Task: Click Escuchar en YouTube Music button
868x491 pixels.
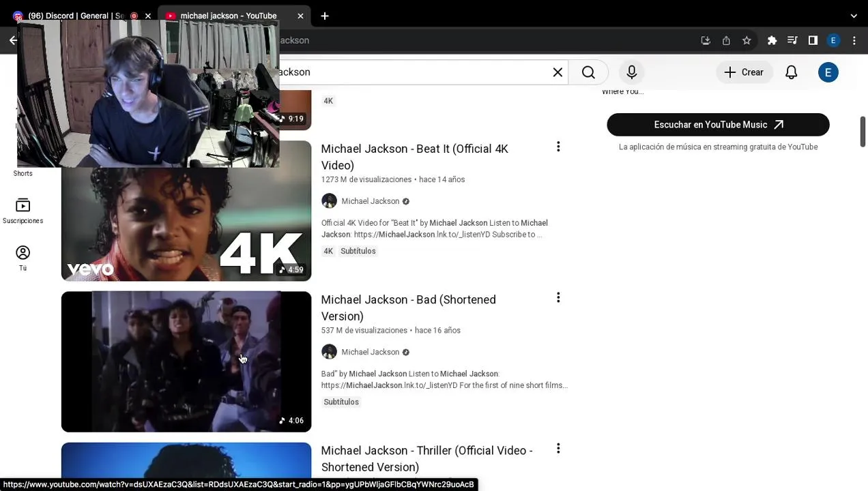Action: click(718, 125)
